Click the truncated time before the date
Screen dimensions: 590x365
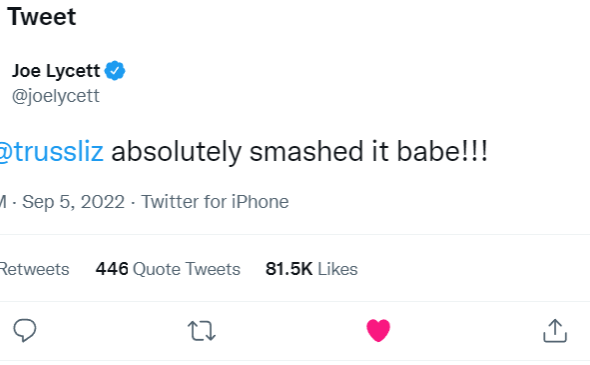tap(3, 202)
